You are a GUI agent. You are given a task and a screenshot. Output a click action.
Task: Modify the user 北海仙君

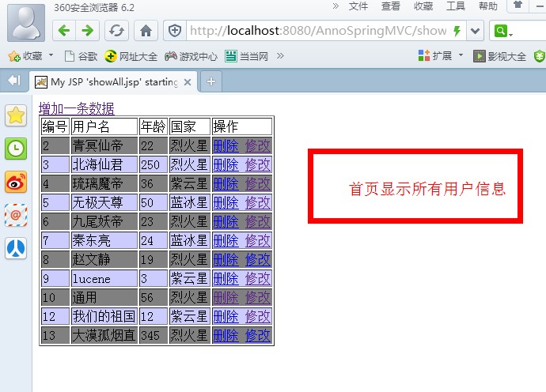[258, 164]
